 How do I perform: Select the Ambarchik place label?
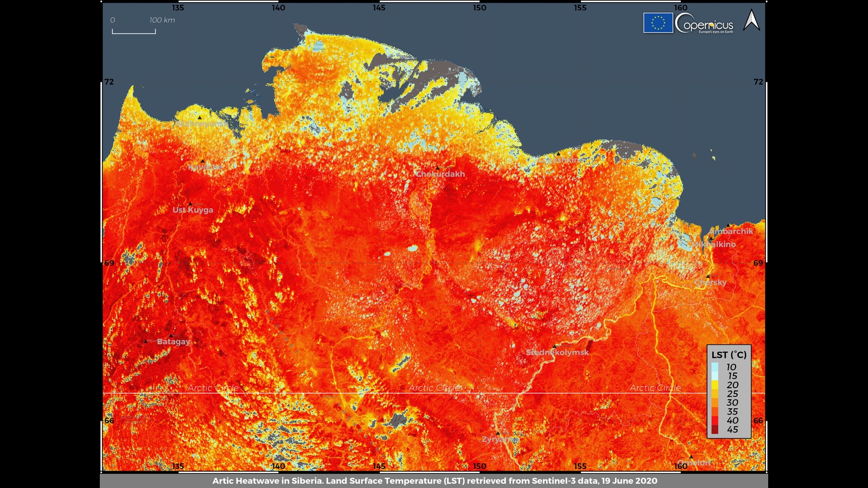(x=731, y=232)
